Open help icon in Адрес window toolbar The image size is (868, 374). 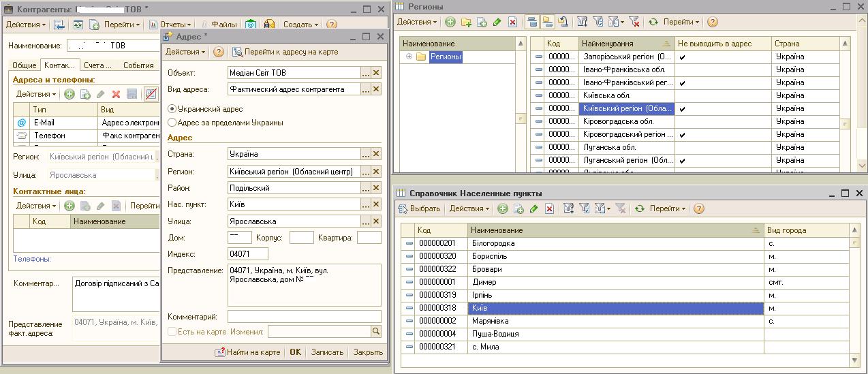219,52
